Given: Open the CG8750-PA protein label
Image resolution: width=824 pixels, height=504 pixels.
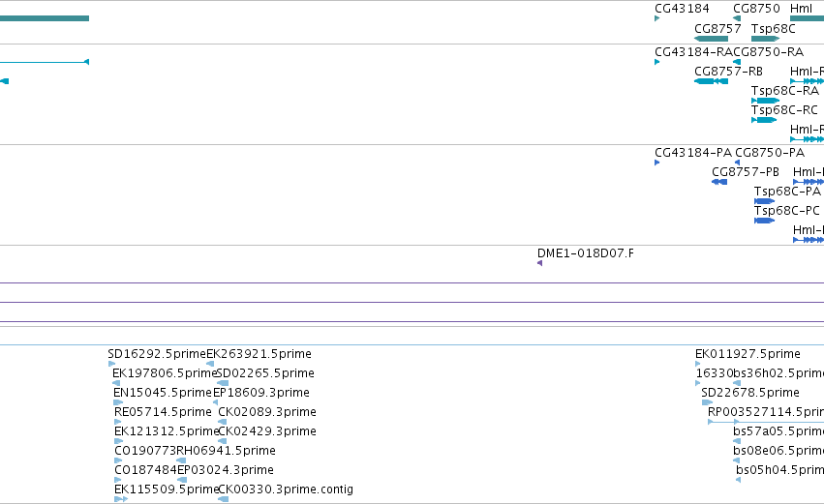Looking at the screenshot, I should coord(770,153).
